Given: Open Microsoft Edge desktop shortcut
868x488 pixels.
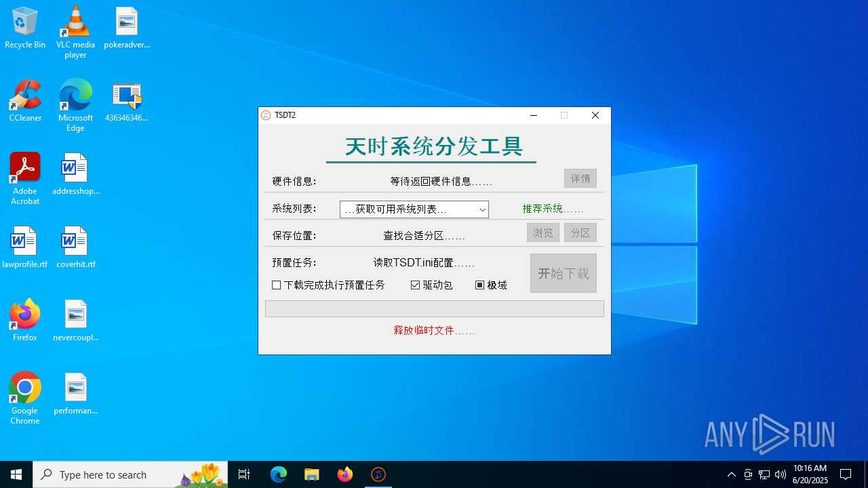Looking at the screenshot, I should coord(75,106).
